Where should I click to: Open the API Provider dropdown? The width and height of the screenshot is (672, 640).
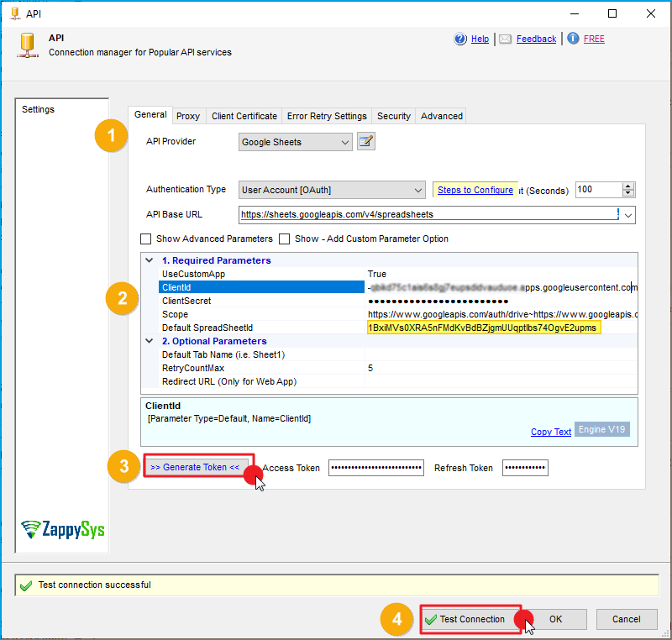(x=345, y=143)
